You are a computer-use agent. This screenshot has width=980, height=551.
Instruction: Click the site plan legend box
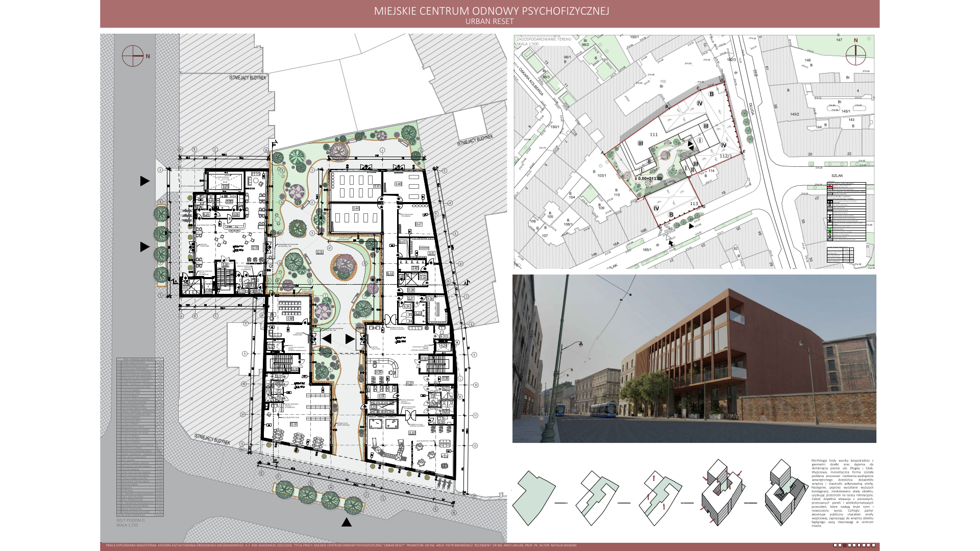coord(846,211)
